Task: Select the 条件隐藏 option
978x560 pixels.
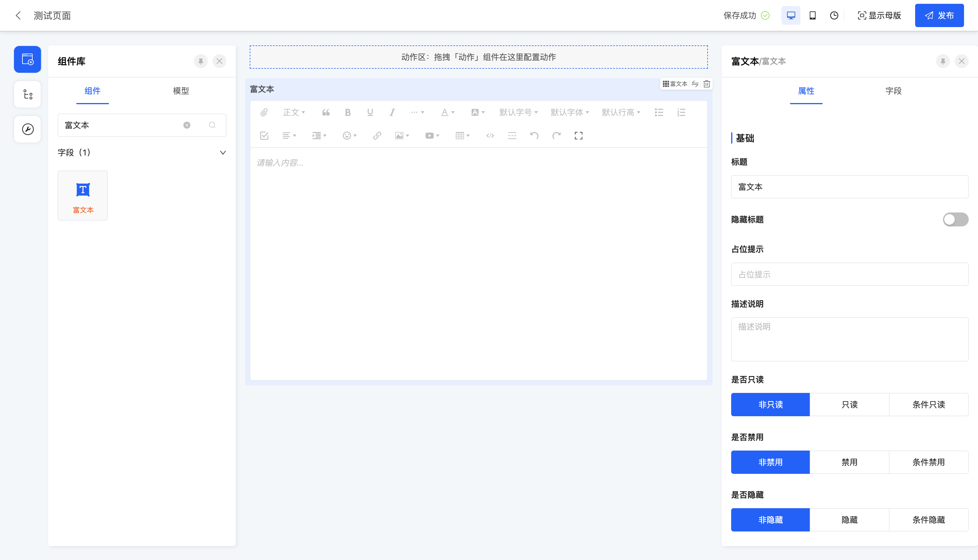Action: tap(929, 520)
